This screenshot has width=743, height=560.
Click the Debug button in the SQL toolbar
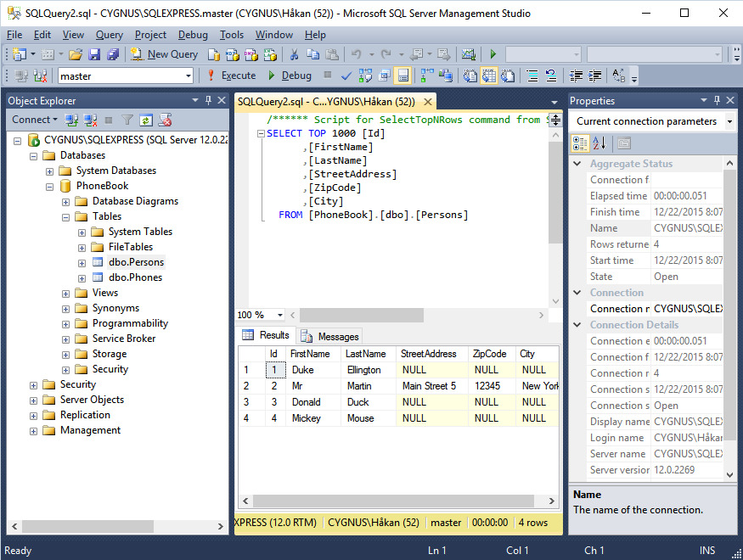(290, 76)
